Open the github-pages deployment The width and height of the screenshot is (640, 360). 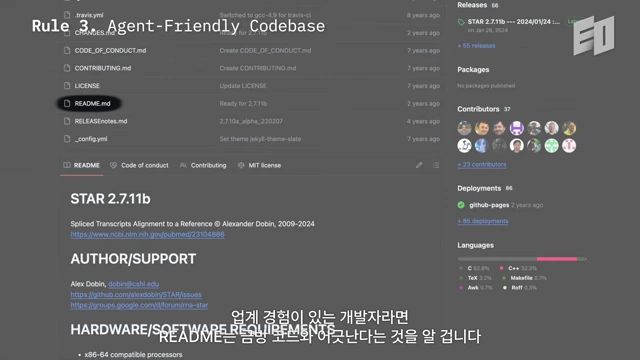click(x=489, y=205)
